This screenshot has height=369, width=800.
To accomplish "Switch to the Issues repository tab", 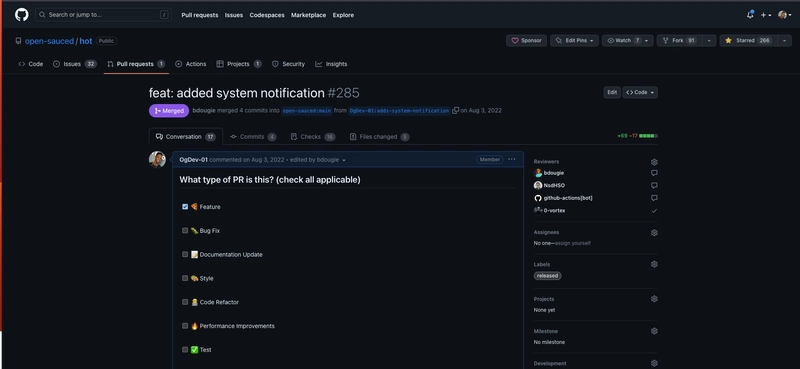I will [75, 64].
